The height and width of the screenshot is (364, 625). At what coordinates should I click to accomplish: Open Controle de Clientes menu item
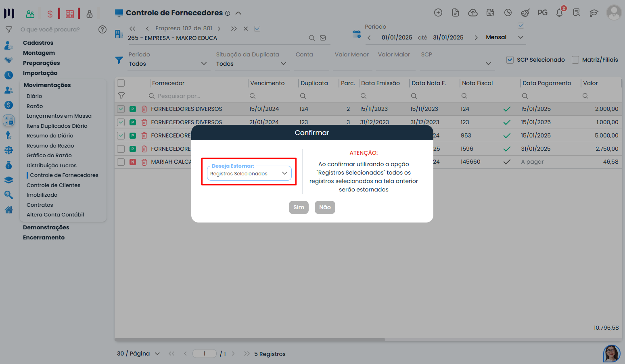coord(53,185)
